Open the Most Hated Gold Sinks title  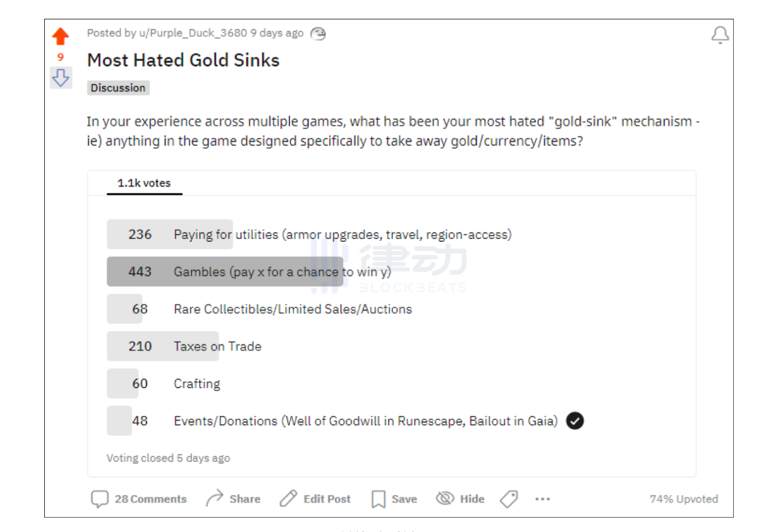pos(183,60)
